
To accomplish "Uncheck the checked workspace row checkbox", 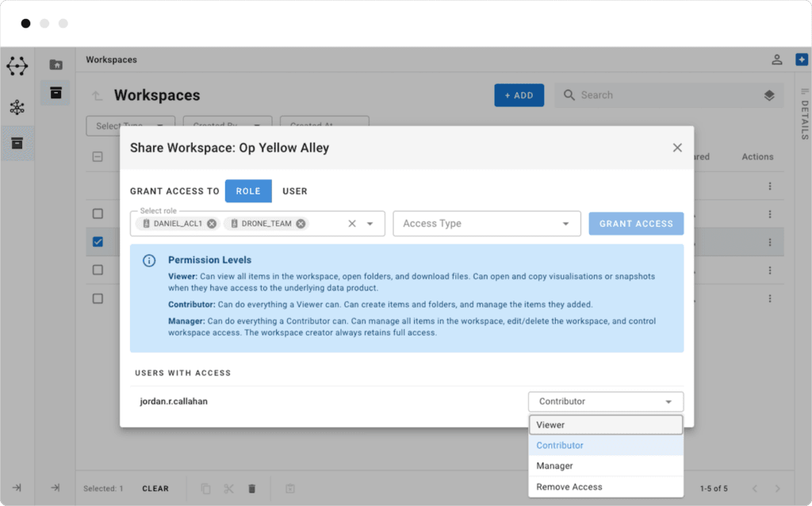I will pyautogui.click(x=98, y=242).
